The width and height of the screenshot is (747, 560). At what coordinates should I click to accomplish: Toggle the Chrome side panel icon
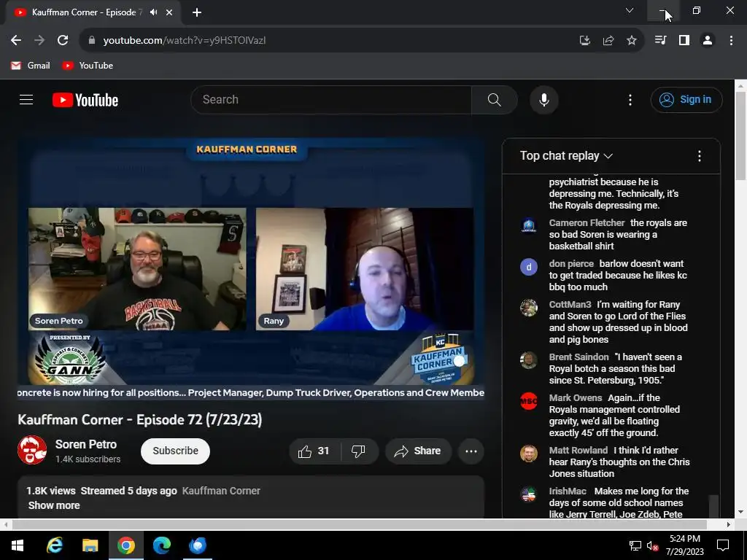(x=684, y=41)
